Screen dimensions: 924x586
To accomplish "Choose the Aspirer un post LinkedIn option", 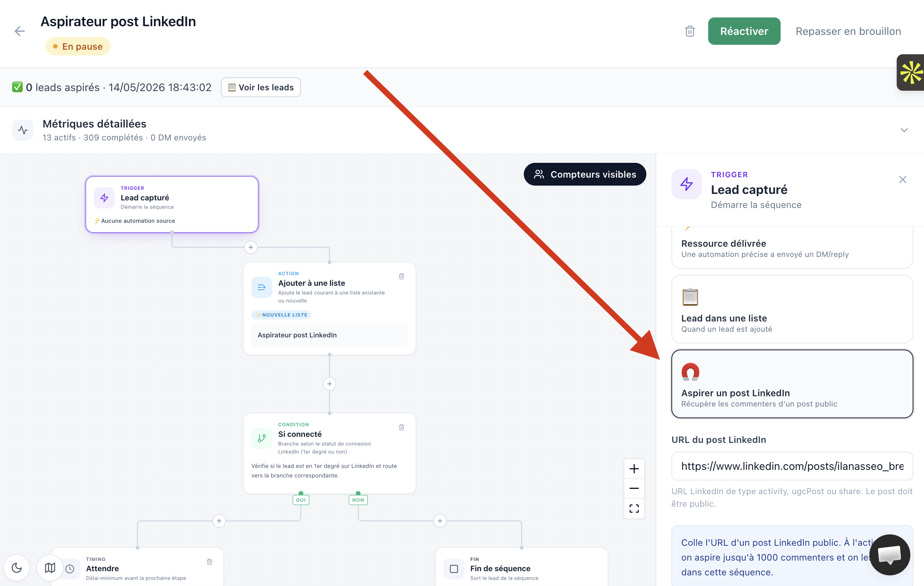I will tap(792, 384).
